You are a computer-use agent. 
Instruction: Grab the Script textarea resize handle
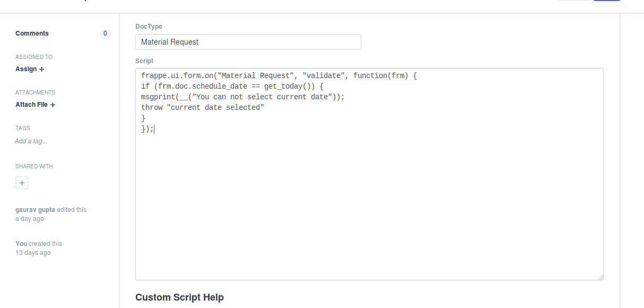pyautogui.click(x=600, y=277)
